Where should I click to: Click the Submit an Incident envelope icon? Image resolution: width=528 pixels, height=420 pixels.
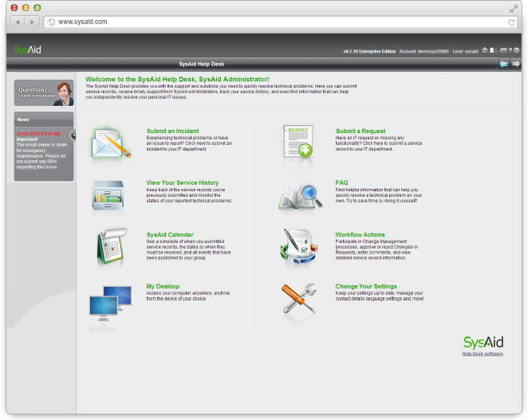point(110,143)
